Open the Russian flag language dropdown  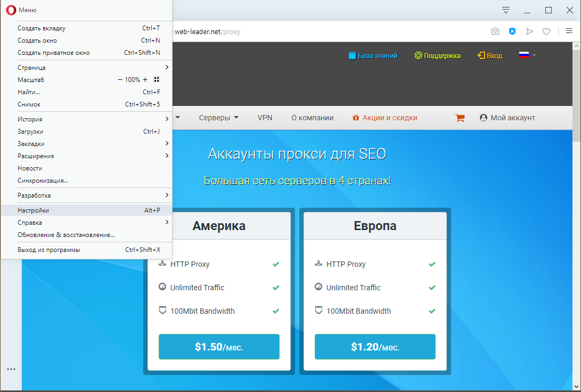pyautogui.click(x=527, y=55)
